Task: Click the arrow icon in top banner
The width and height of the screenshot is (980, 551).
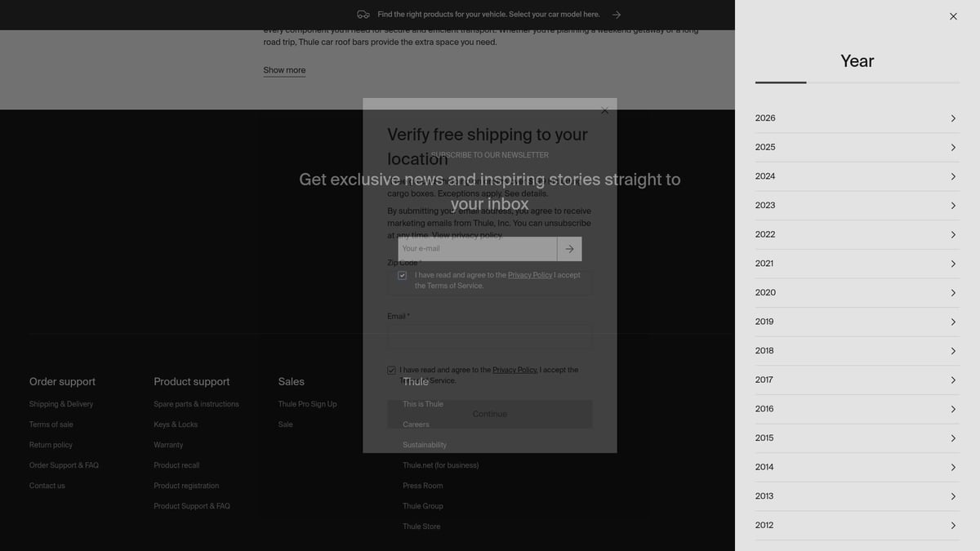Action: (617, 15)
